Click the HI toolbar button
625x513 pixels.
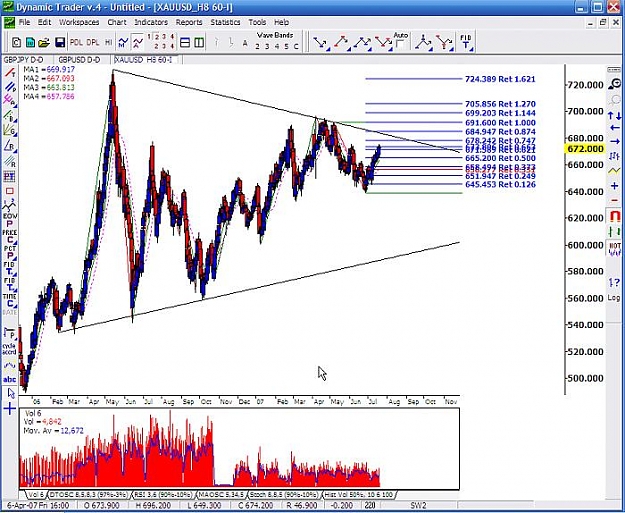[108, 42]
